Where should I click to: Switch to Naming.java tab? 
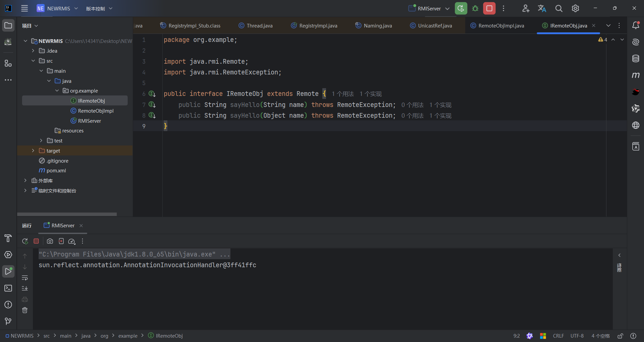click(x=374, y=25)
